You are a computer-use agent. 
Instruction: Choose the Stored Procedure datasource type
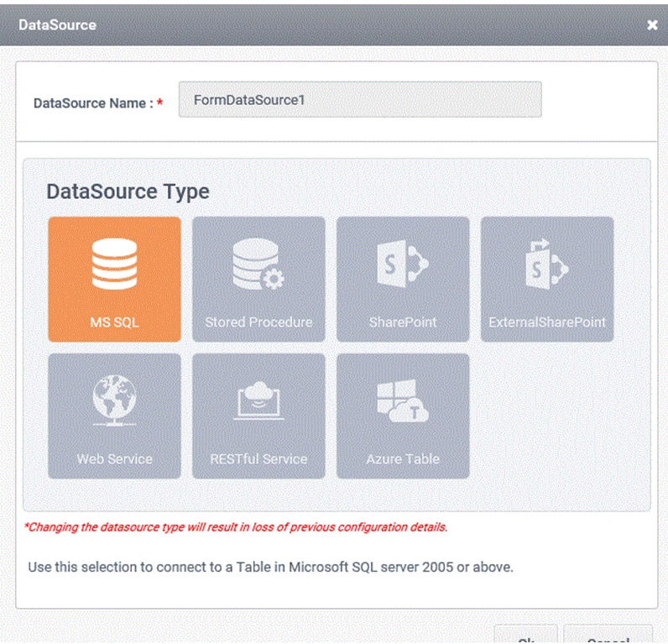[258, 279]
